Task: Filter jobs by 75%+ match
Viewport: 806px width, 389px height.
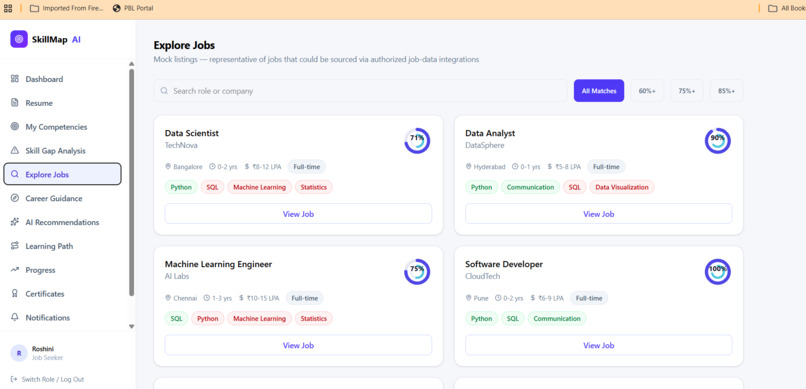Action: [x=687, y=90]
